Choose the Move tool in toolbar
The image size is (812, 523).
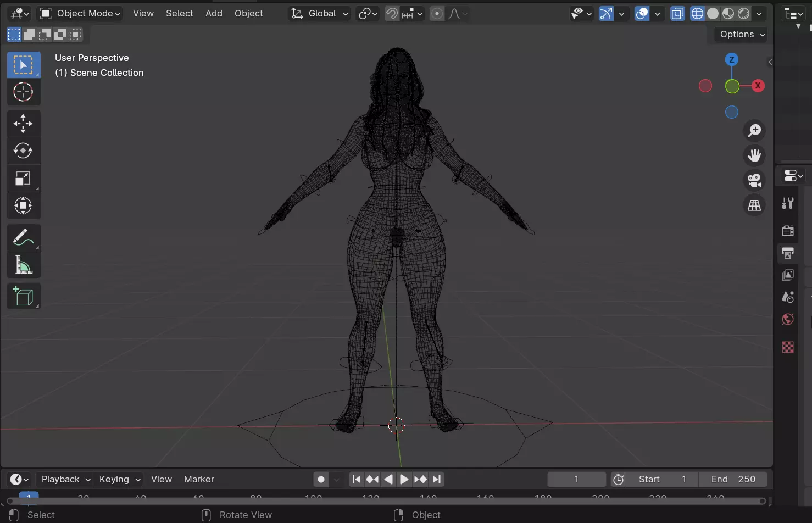tap(24, 124)
